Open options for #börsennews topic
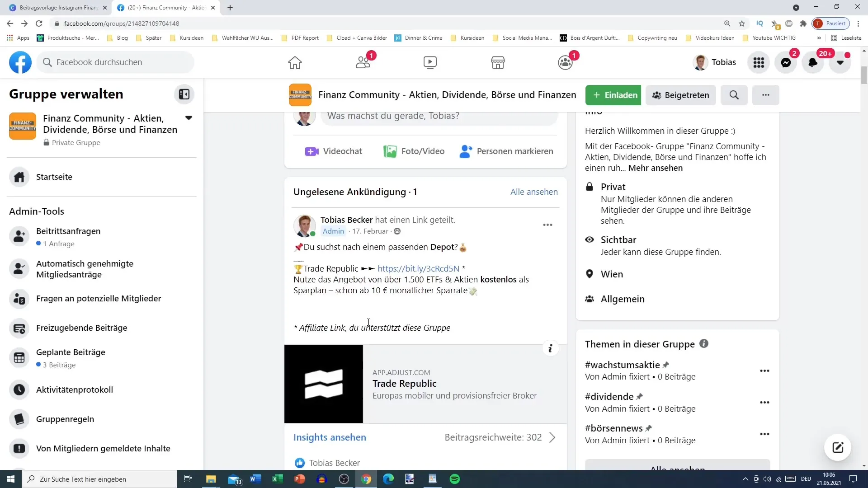 point(764,434)
